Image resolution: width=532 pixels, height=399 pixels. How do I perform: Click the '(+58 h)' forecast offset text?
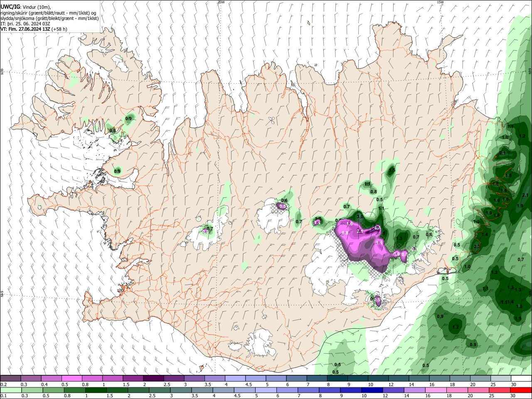coord(59,29)
